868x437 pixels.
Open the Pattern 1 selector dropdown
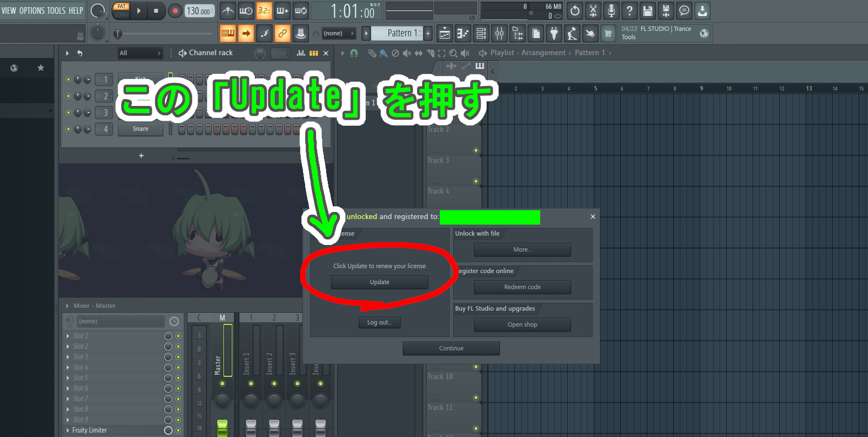pyautogui.click(x=396, y=33)
